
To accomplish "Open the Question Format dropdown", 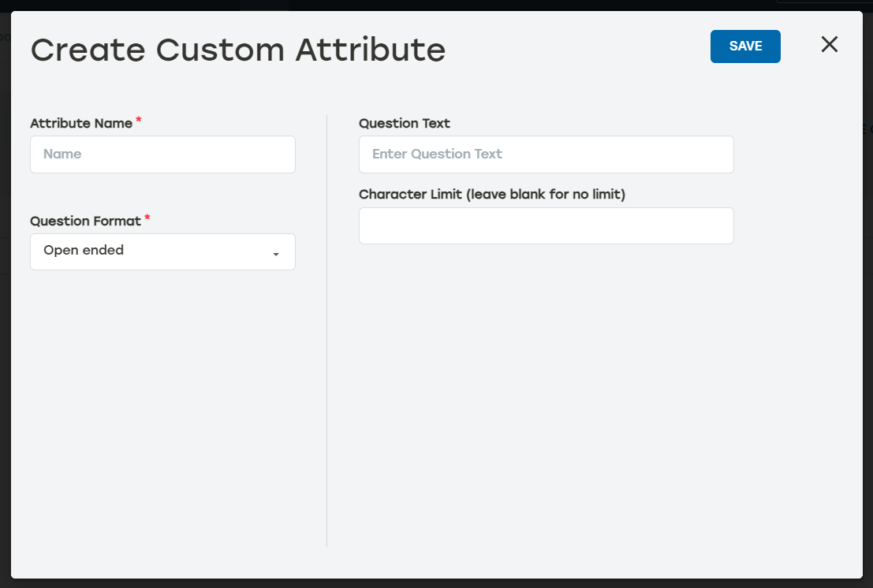I will coord(162,251).
